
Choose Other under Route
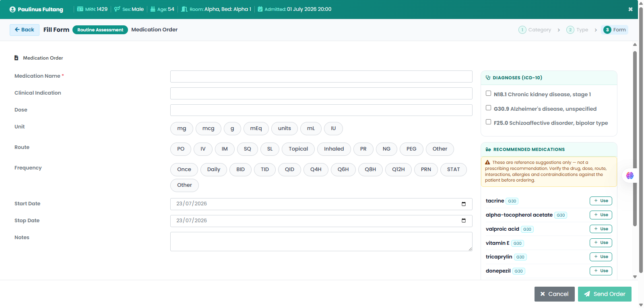coord(440,149)
